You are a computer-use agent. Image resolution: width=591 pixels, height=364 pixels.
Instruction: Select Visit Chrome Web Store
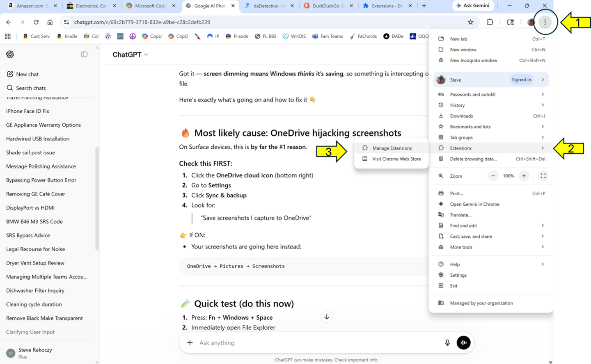tap(391, 159)
